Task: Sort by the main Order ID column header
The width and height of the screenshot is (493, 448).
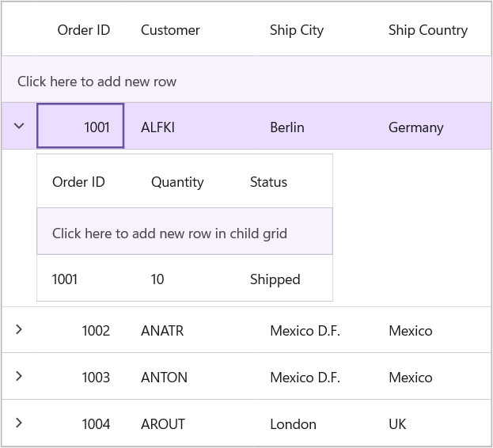Action: coord(83,31)
